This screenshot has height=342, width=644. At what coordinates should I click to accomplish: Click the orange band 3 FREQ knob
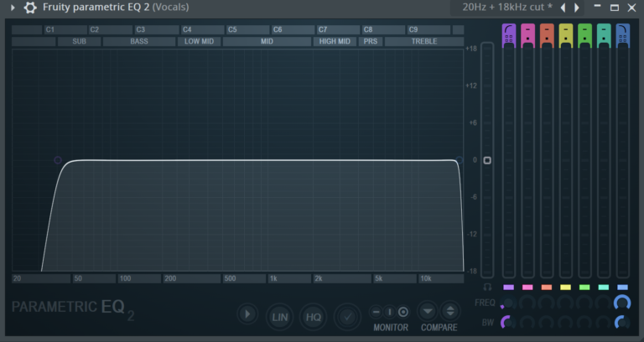pyautogui.click(x=547, y=303)
